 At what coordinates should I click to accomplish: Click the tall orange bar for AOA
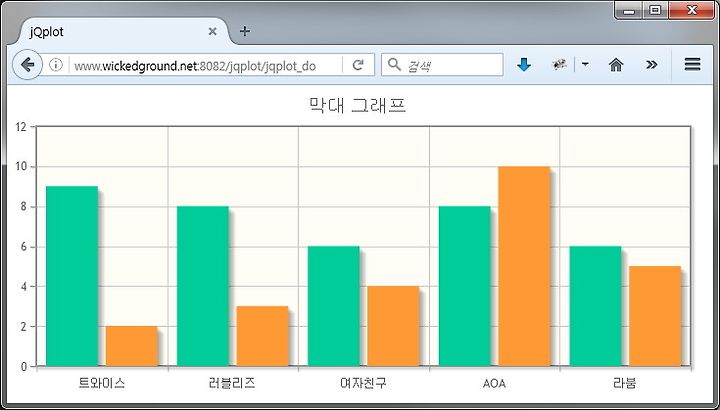(524, 266)
